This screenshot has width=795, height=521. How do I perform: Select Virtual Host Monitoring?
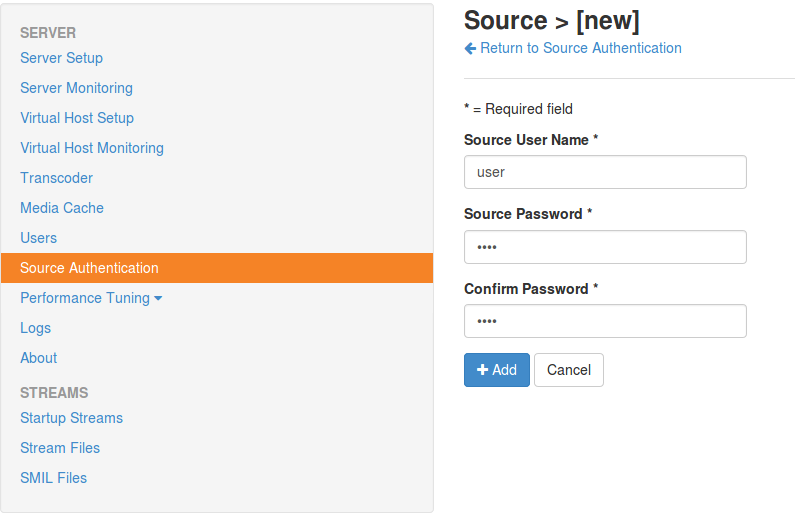coord(92,148)
